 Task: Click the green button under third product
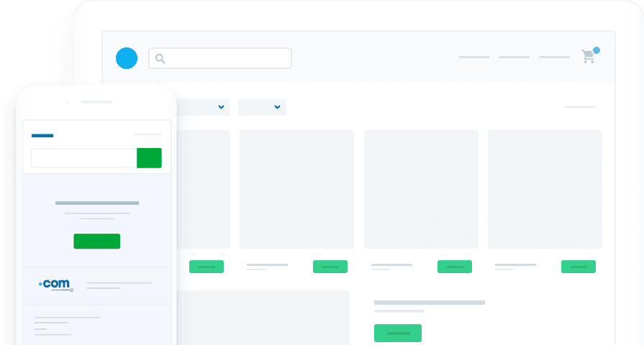[455, 267]
